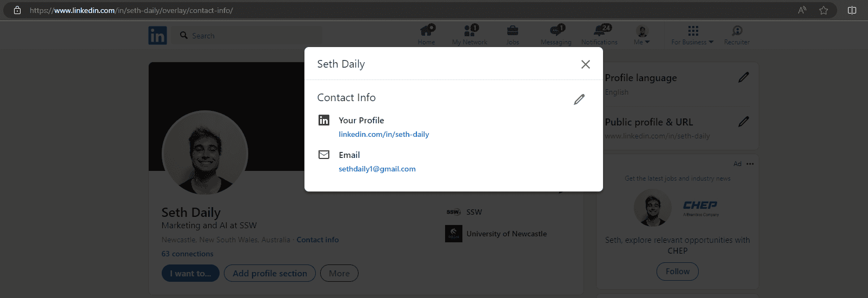Open the Notifications bell icon
The height and width of the screenshot is (298, 868).
(600, 31)
